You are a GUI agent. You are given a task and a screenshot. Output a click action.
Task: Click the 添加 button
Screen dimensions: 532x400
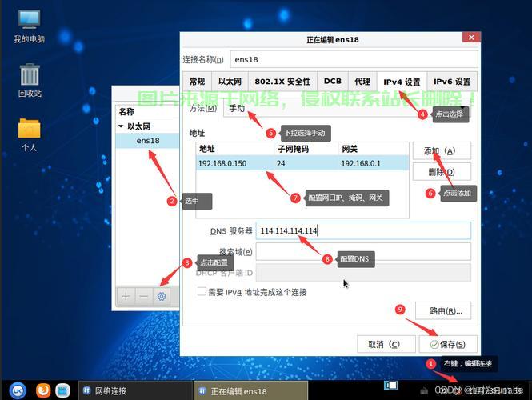(441, 151)
